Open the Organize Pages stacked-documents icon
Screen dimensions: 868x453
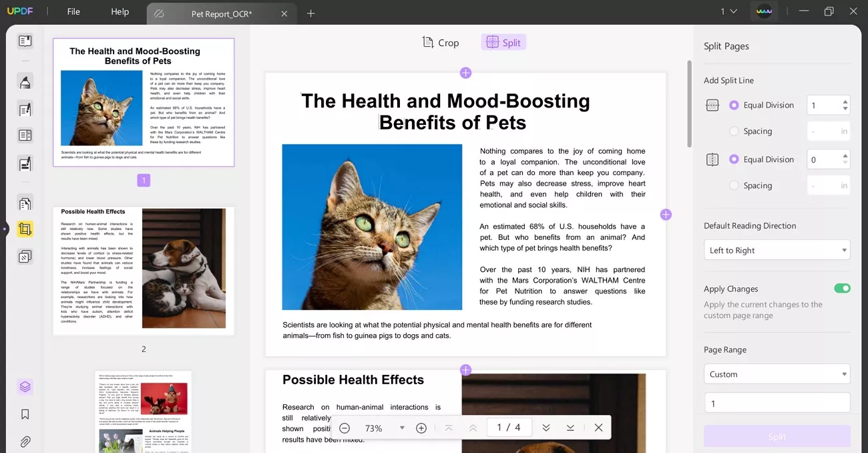click(25, 203)
